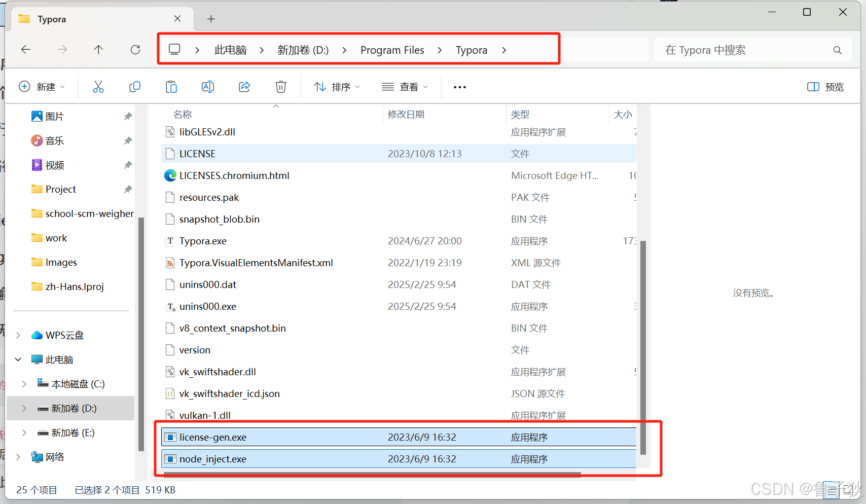Open the 新建 dropdown
This screenshot has height=504, width=866.
click(x=42, y=87)
